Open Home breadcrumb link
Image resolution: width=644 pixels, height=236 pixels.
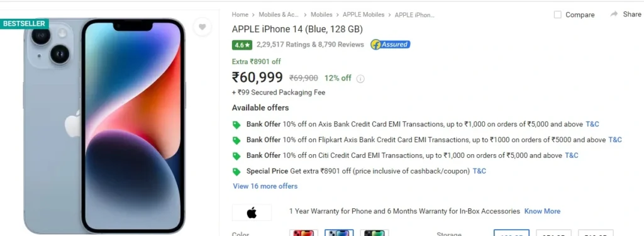240,14
